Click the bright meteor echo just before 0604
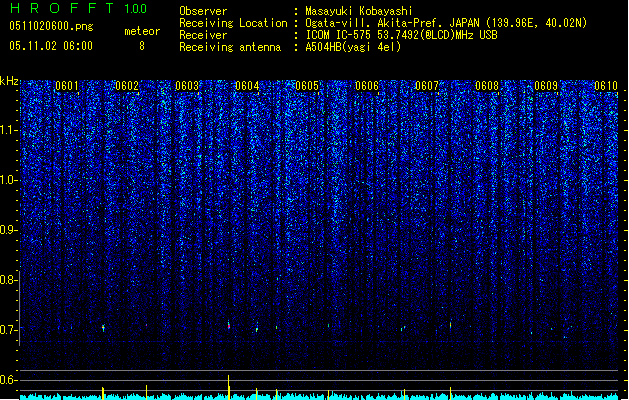Screen dimensions: 629x400 point(229,325)
